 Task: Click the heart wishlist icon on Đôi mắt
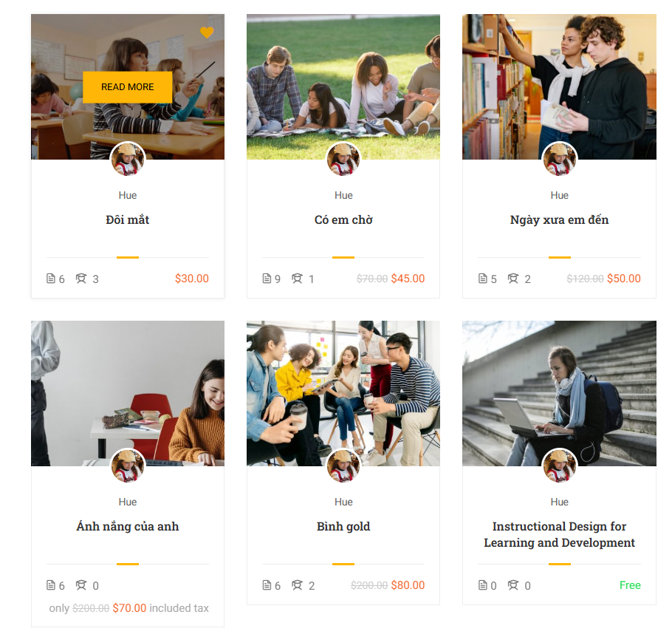point(207,33)
